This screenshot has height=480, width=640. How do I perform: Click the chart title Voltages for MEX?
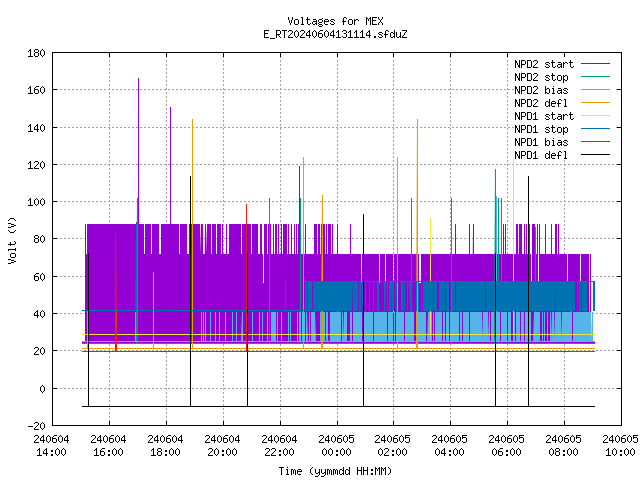(335, 21)
